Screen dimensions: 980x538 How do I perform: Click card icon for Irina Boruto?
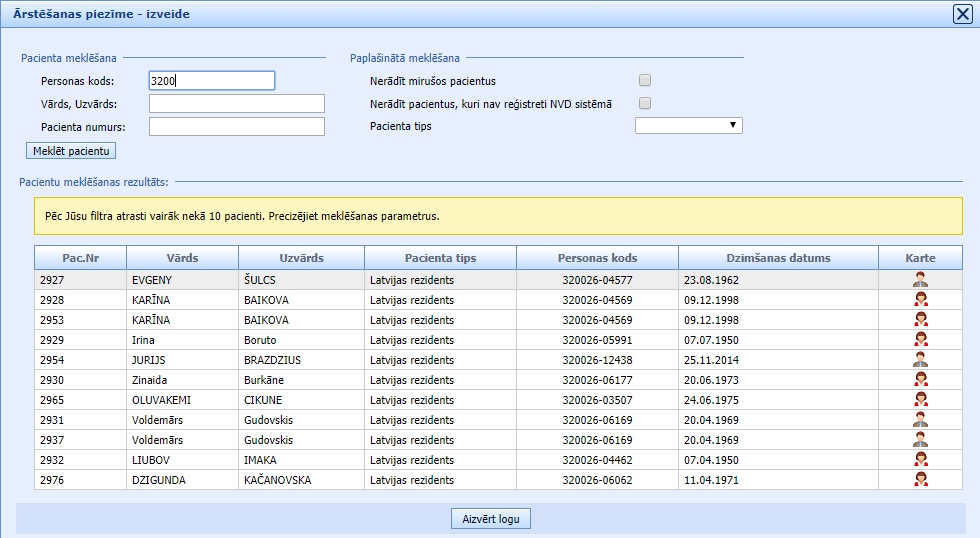(x=920, y=340)
